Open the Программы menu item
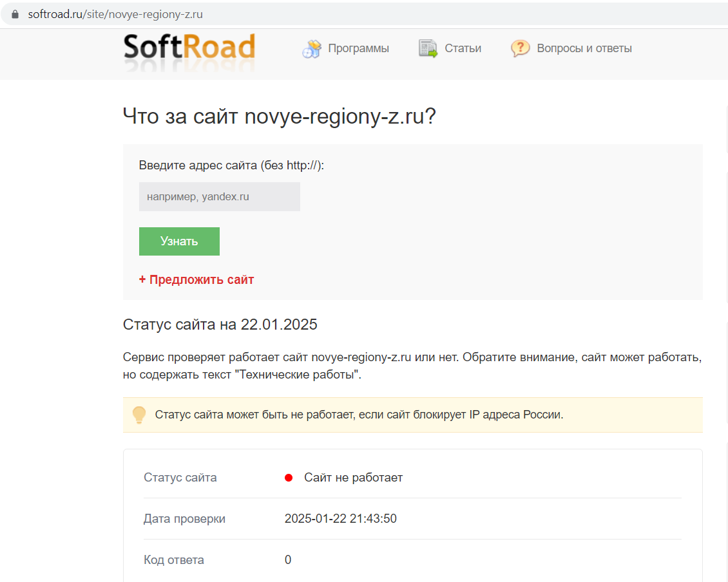Screen dimensions: 728x582 coord(358,48)
